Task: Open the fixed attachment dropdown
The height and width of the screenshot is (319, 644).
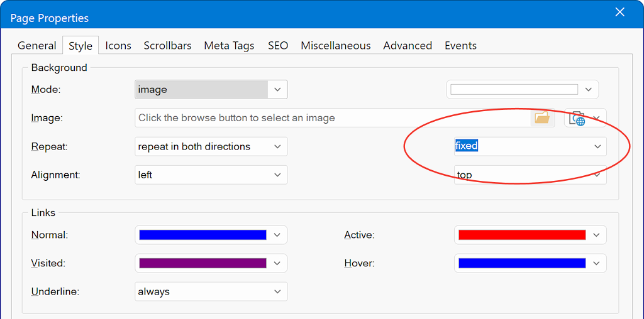Action: click(x=530, y=146)
